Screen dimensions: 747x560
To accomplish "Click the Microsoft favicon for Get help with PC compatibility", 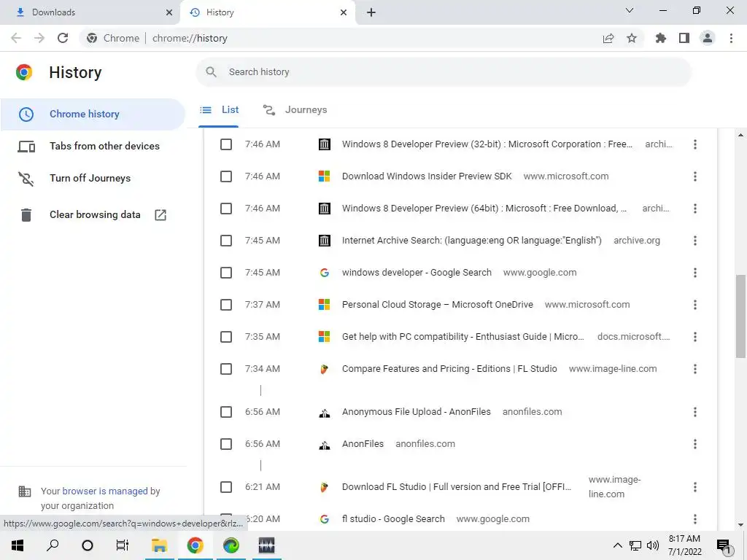I will 325,337.
